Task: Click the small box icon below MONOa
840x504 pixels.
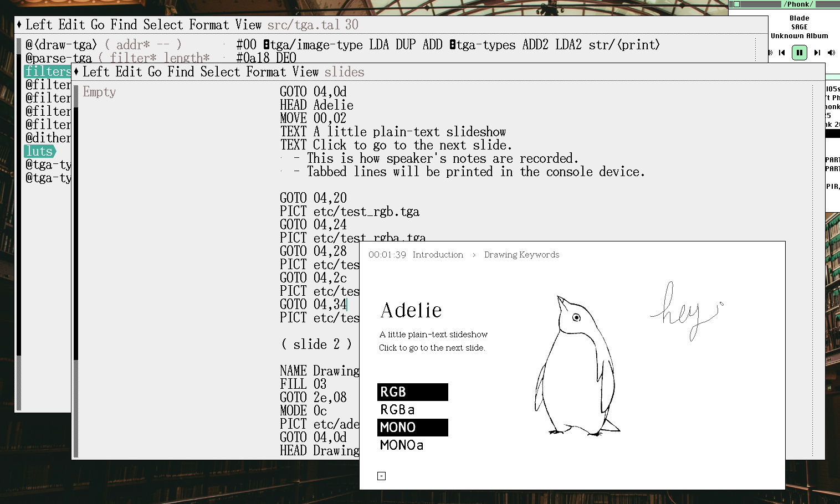Action: pyautogui.click(x=381, y=476)
